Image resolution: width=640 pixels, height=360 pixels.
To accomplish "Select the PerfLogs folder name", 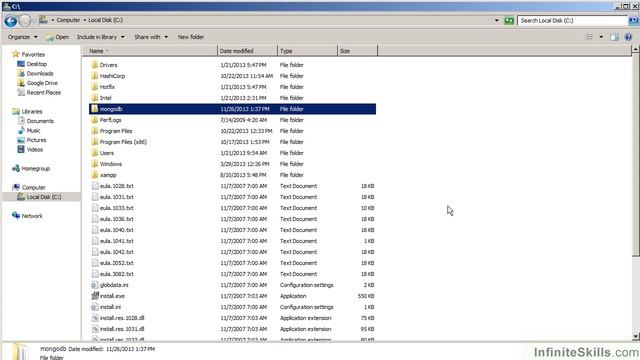I will [x=110, y=120].
